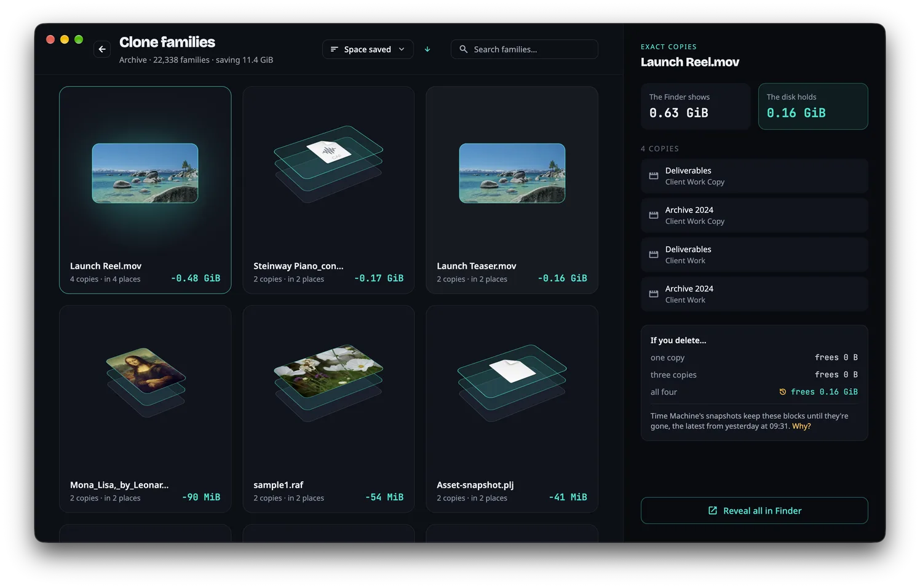
Task: Select the Mona_Lisa,_by_Leonar... card
Action: pyautogui.click(x=145, y=409)
